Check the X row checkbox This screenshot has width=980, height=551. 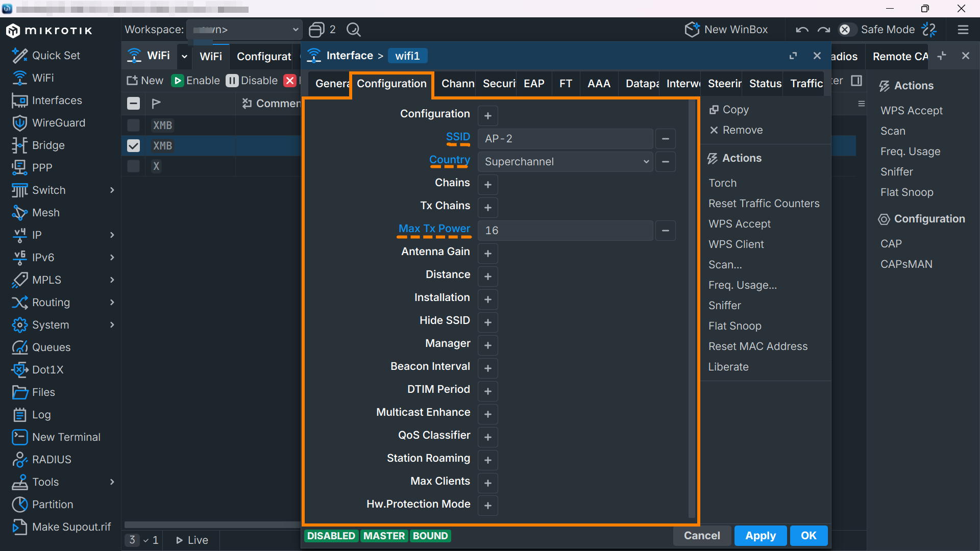[x=133, y=166]
